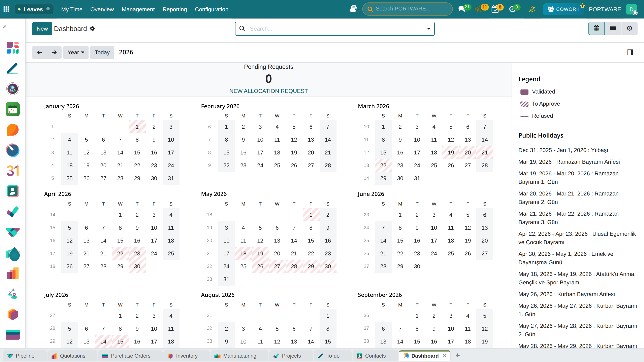The width and height of the screenshot is (644, 362).
Task: Open the 31 calendar app icon
Action: (13, 171)
